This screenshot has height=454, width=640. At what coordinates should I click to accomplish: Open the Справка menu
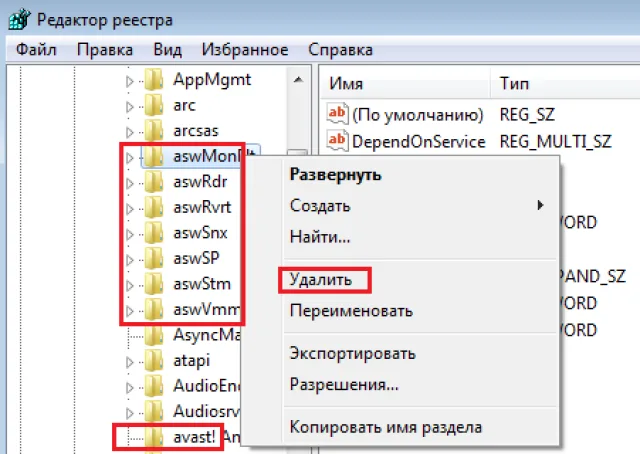[x=340, y=50]
